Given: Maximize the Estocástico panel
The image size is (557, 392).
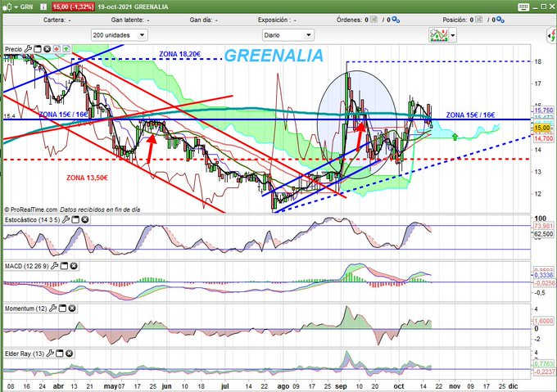Looking at the screenshot, I should pyautogui.click(x=75, y=219).
